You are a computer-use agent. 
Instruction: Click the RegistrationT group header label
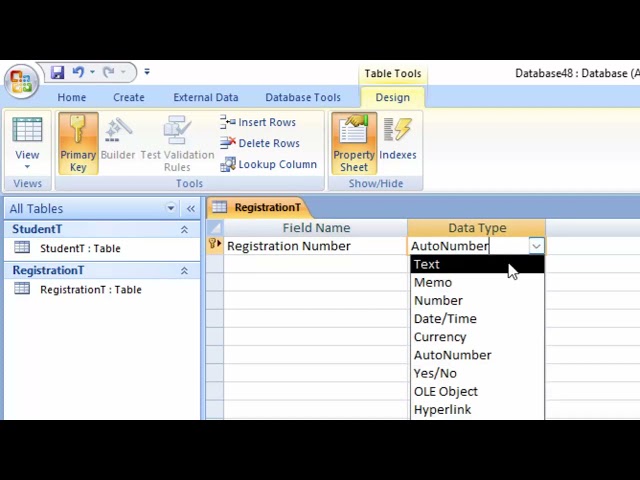pyautogui.click(x=48, y=270)
